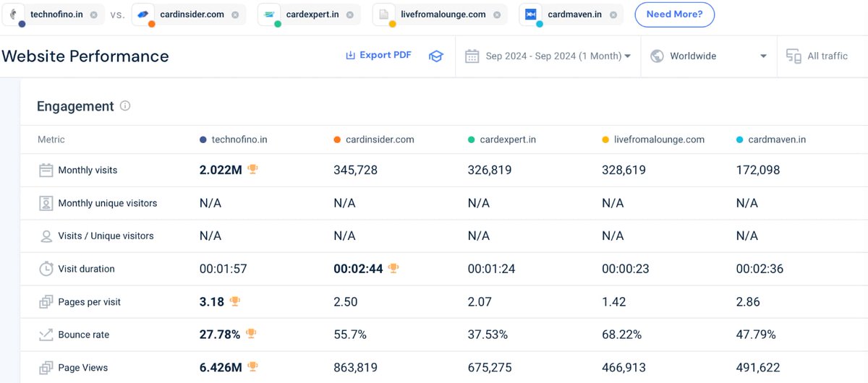
Task: Click the 1.42 pages per visit value
Action: pos(614,302)
